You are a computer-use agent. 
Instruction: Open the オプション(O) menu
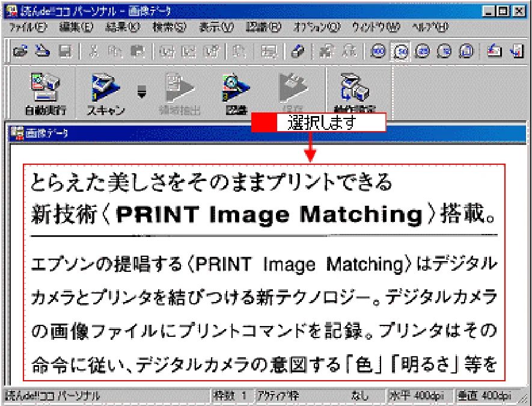pos(317,27)
